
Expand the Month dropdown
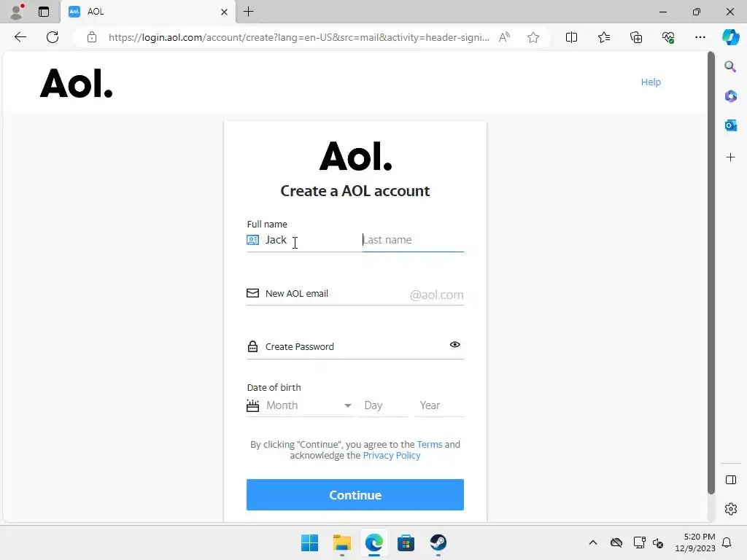(300, 405)
